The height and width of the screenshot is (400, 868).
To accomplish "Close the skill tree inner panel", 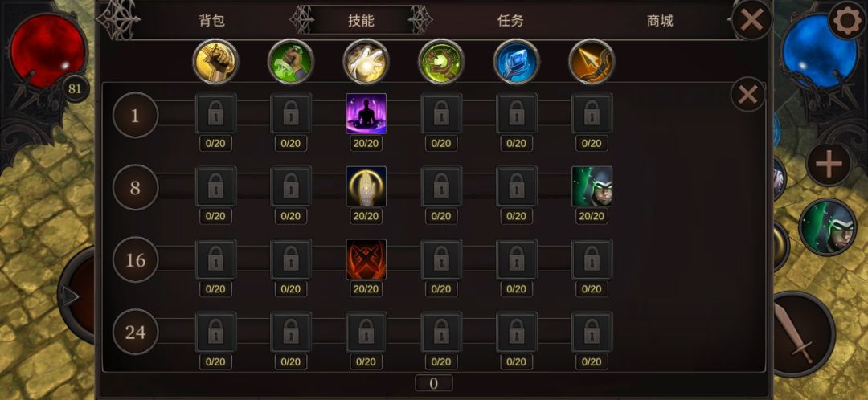I will (x=748, y=95).
